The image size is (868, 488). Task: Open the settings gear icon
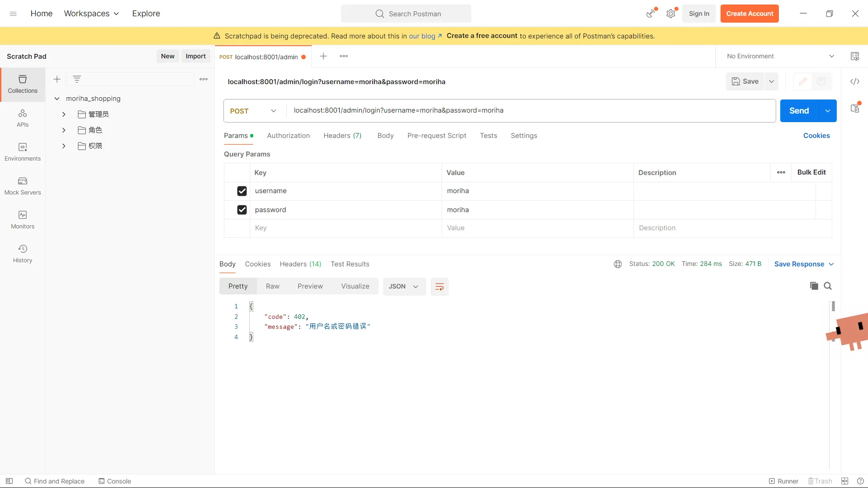coord(671,14)
